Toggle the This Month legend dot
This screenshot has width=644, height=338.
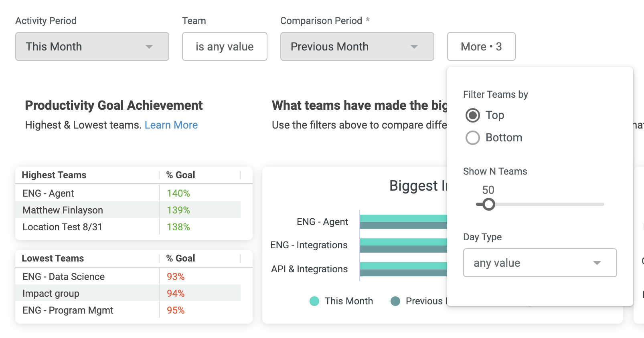(x=314, y=301)
